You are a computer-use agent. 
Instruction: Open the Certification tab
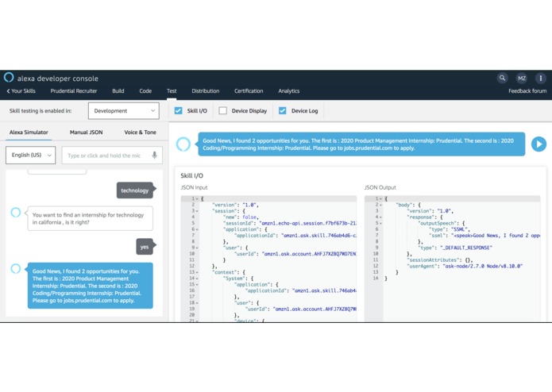(249, 91)
